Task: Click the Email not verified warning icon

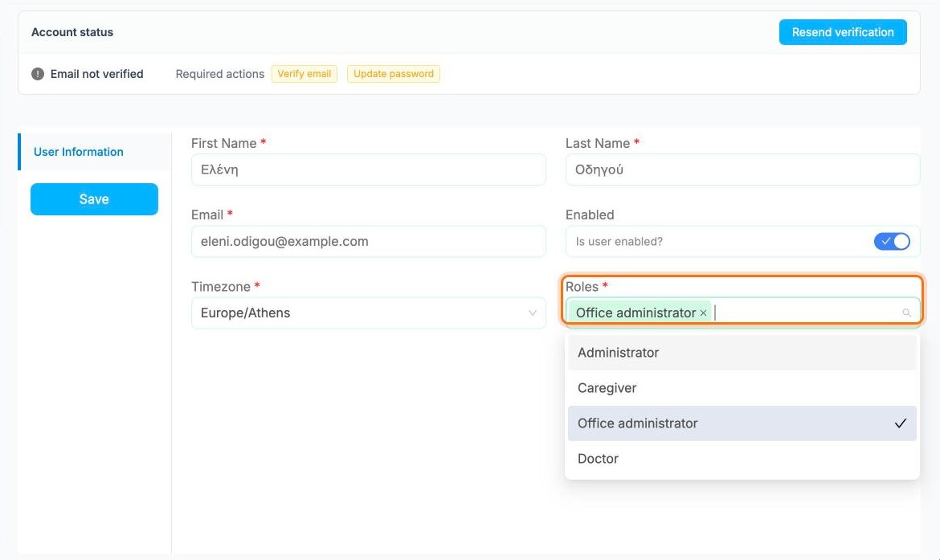Action: click(38, 74)
